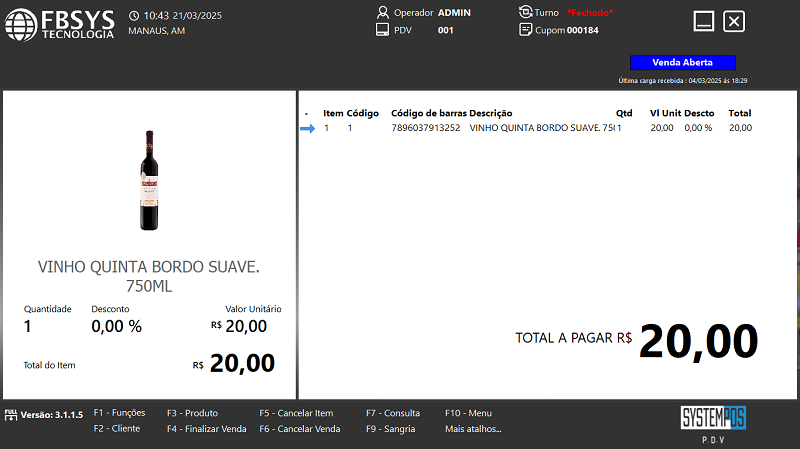Click the Código de barras column header
Viewport: 800px width, 449px height.
(x=429, y=113)
